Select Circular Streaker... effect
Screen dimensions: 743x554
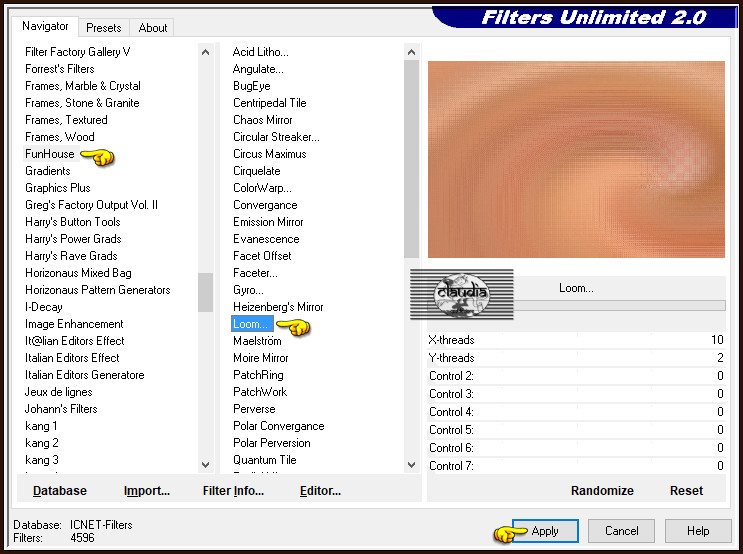coord(276,137)
